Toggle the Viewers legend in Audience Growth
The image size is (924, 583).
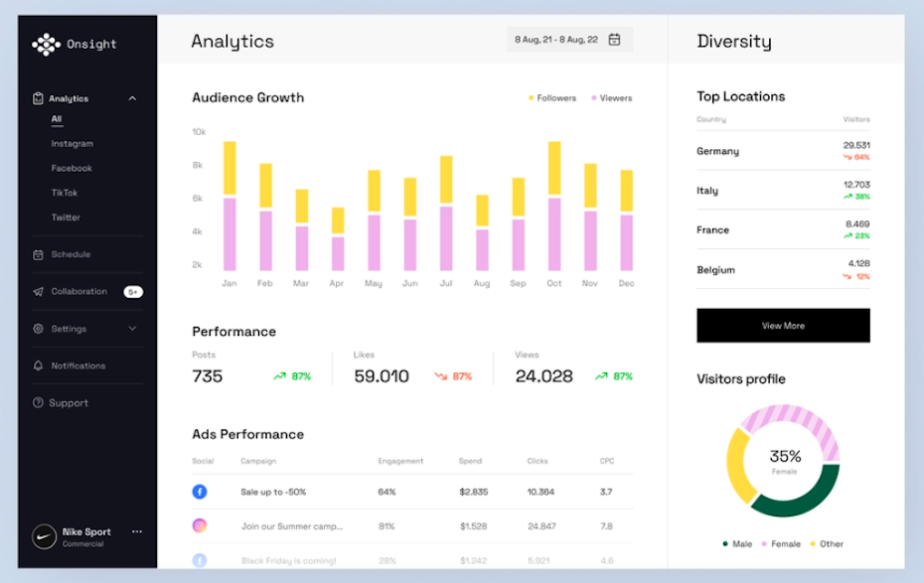click(x=612, y=98)
